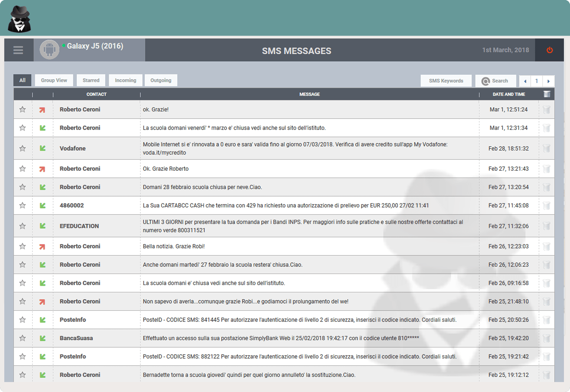Click delete-all trash icon in table header
The height and width of the screenshot is (392, 570).
547,94
